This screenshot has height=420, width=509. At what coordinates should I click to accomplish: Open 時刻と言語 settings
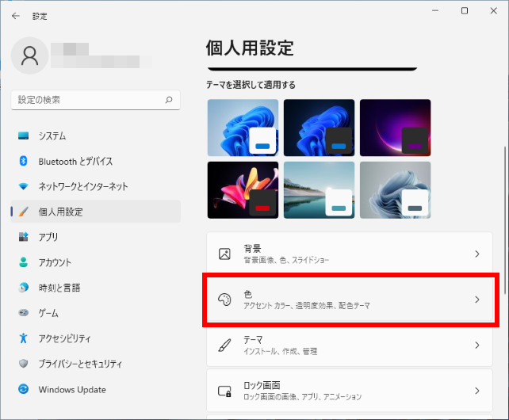click(95, 288)
